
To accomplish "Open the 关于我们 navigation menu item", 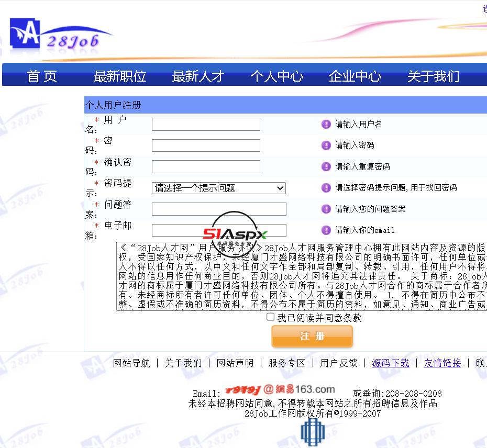I will pyautogui.click(x=433, y=76).
